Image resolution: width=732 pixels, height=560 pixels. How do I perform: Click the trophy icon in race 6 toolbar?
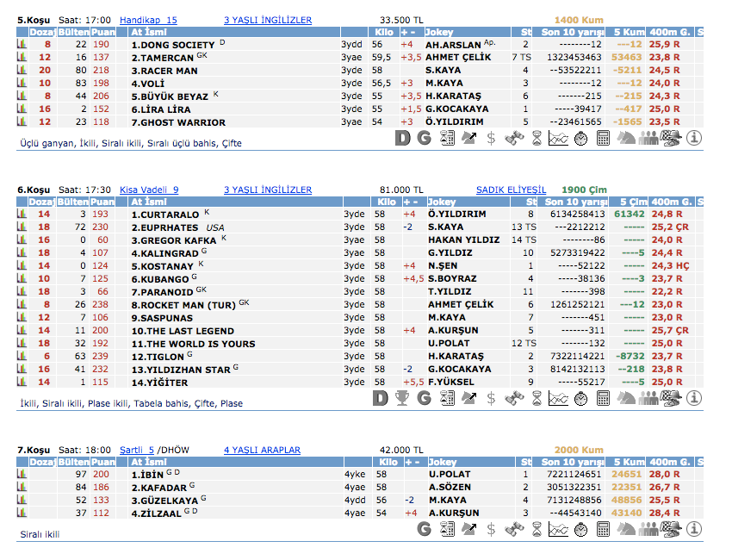(402, 398)
